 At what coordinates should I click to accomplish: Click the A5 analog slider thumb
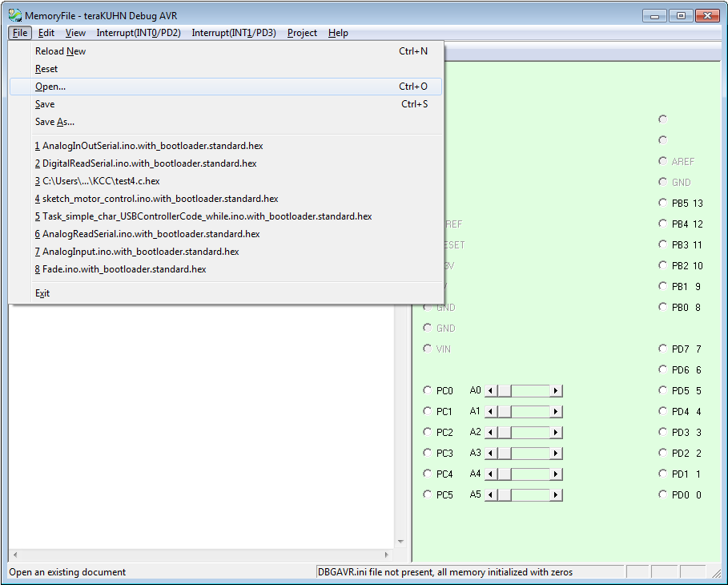[505, 495]
